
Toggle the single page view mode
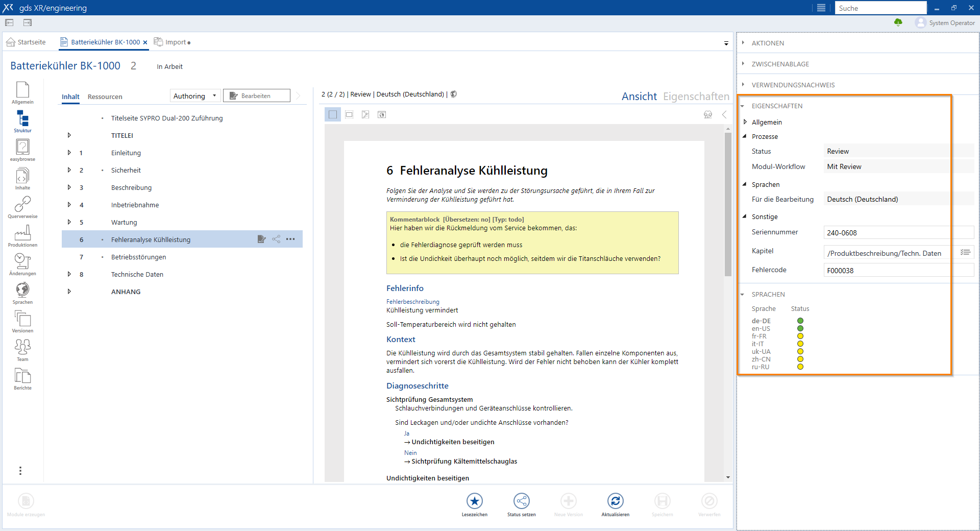(x=333, y=115)
